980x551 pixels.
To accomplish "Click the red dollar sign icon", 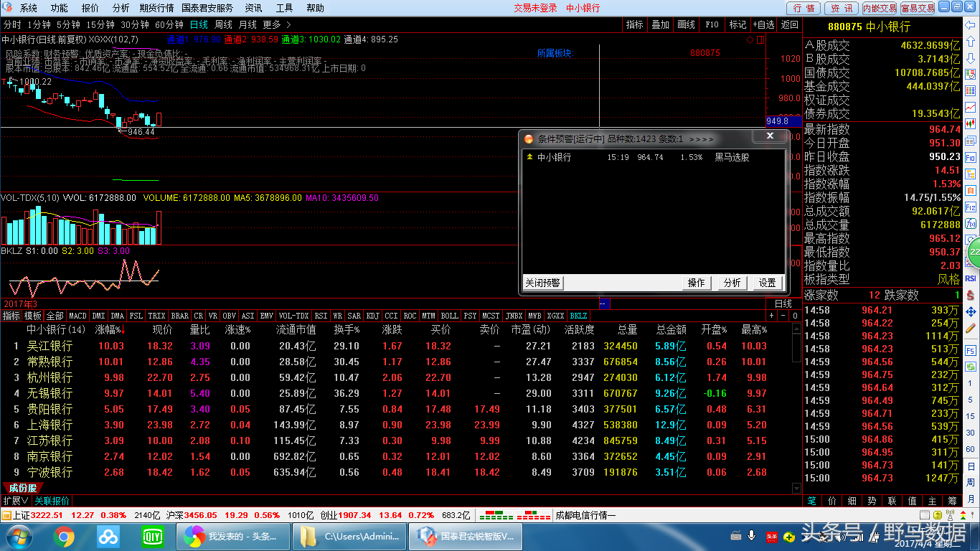I will (x=971, y=296).
